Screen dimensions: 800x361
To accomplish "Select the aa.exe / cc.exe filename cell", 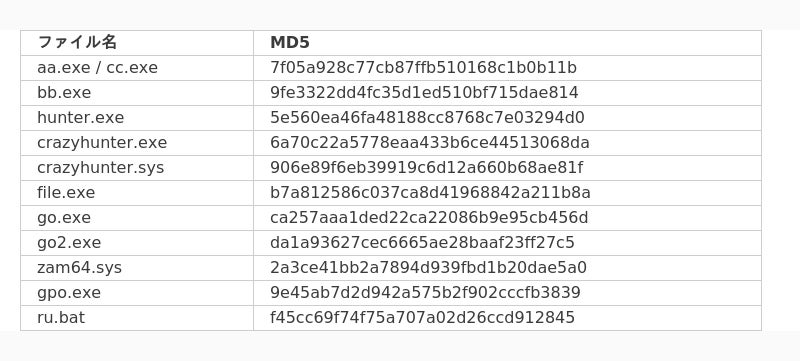I will [137, 68].
